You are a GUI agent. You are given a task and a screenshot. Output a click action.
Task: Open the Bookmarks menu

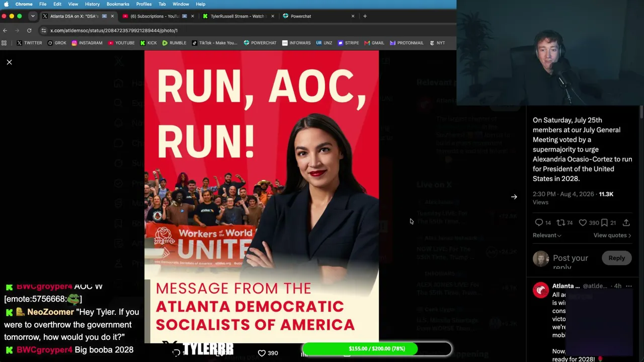coord(118,4)
